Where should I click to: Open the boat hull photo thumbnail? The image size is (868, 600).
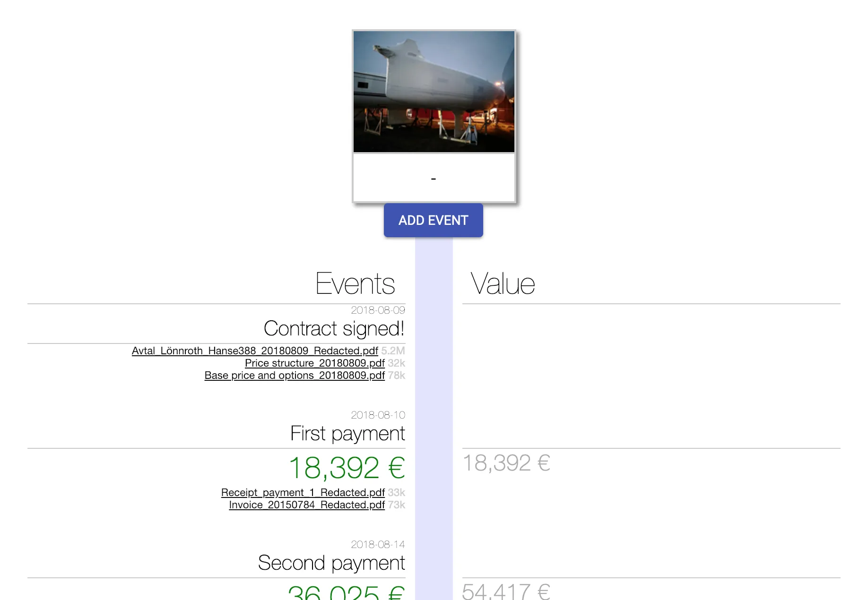[434, 92]
